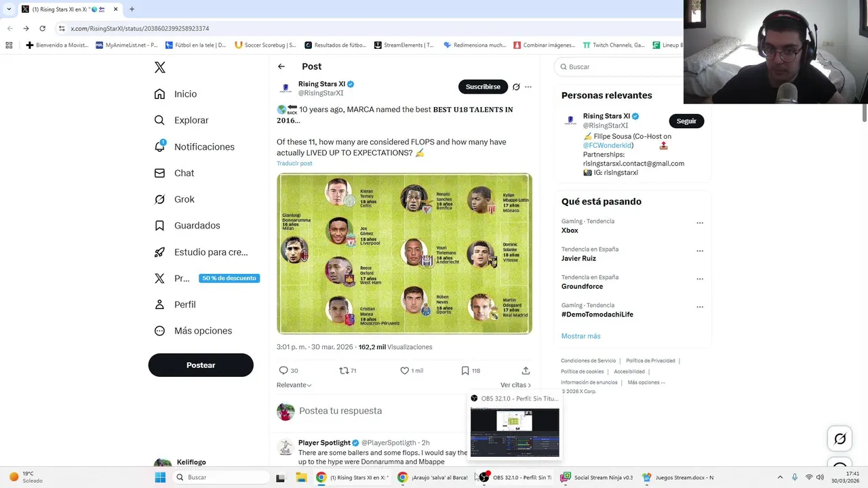Click Traducir post link

294,163
